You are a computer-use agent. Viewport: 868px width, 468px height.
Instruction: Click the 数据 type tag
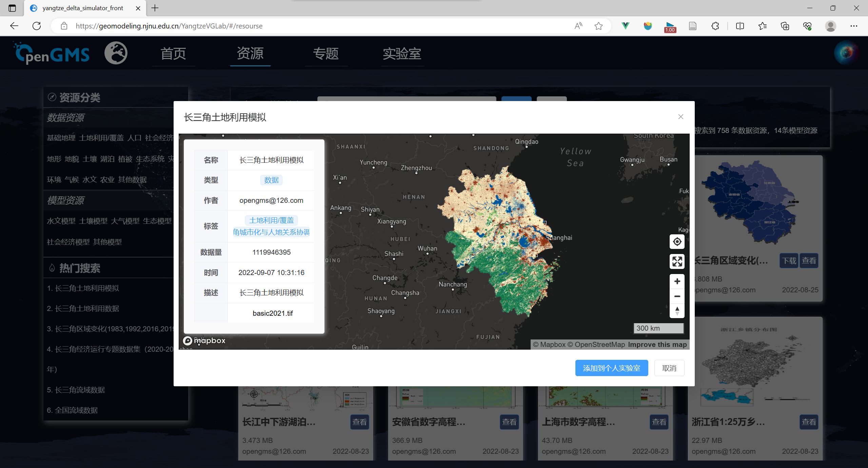tap(271, 180)
